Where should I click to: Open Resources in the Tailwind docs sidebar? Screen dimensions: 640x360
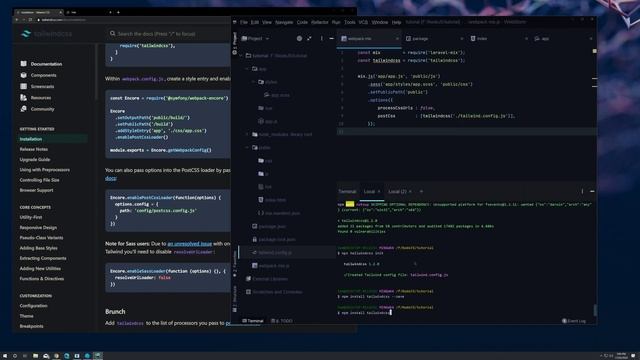41,98
